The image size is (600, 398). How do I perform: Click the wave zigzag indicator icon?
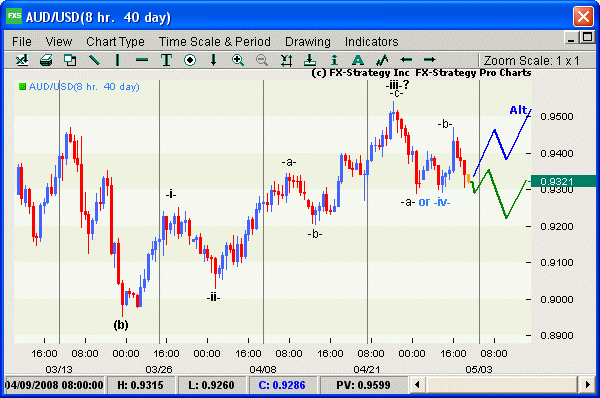click(x=382, y=60)
